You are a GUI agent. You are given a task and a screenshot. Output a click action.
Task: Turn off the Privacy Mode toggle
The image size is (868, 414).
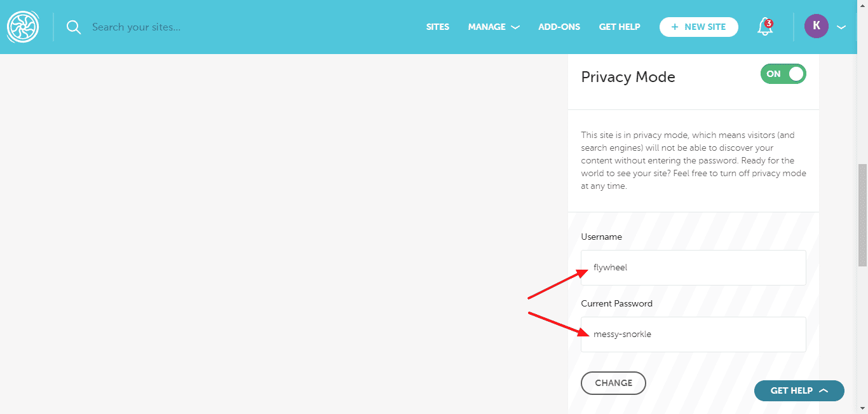click(x=783, y=74)
